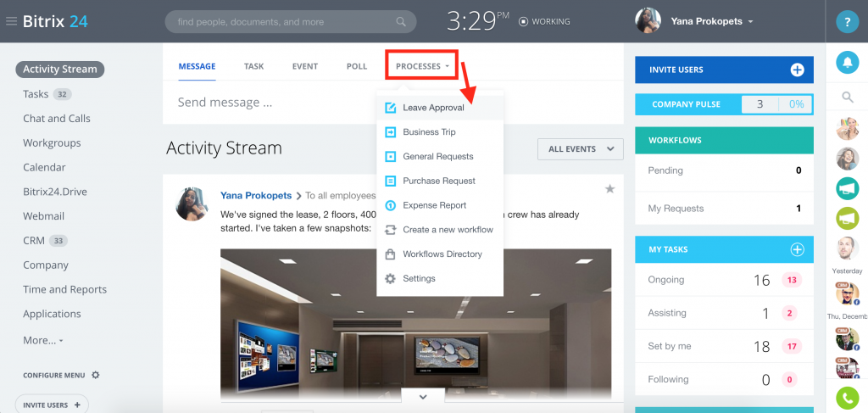Click the find people, documents search box
The width and height of the screenshot is (868, 413).
[291, 22]
